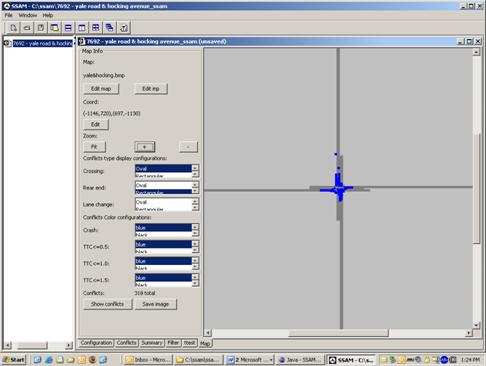Choose blue in the Crash color list

163,227
